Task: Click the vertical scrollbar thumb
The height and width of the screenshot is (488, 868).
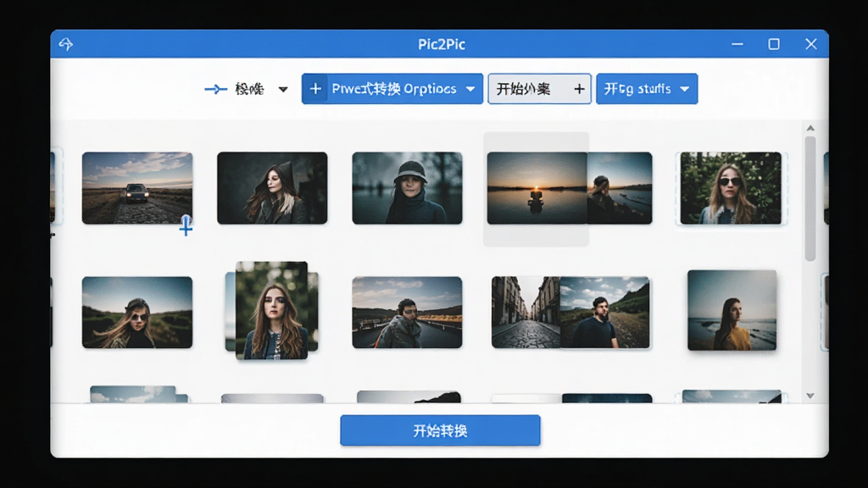Action: [x=810, y=198]
